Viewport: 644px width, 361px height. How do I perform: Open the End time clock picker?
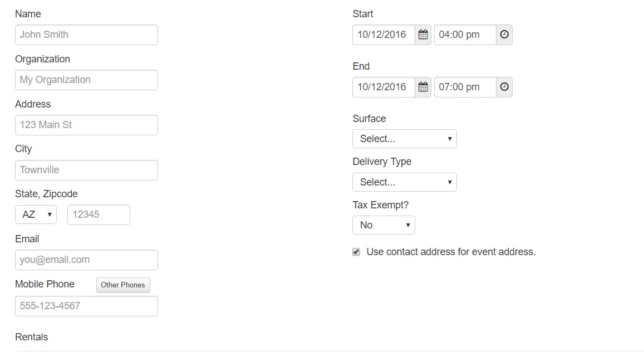coord(504,87)
